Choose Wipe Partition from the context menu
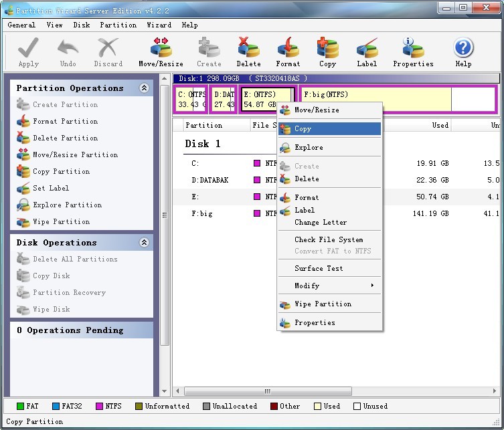504x430 pixels. (329, 304)
